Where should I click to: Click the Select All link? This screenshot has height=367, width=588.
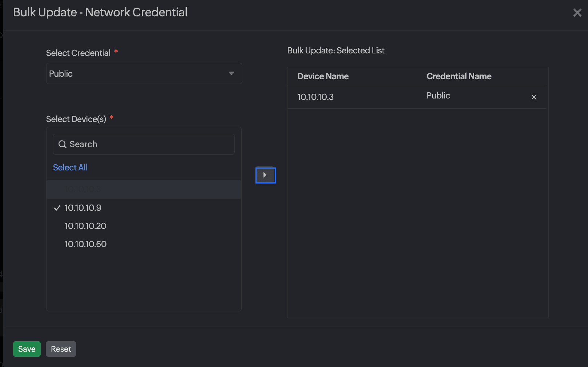pyautogui.click(x=70, y=167)
